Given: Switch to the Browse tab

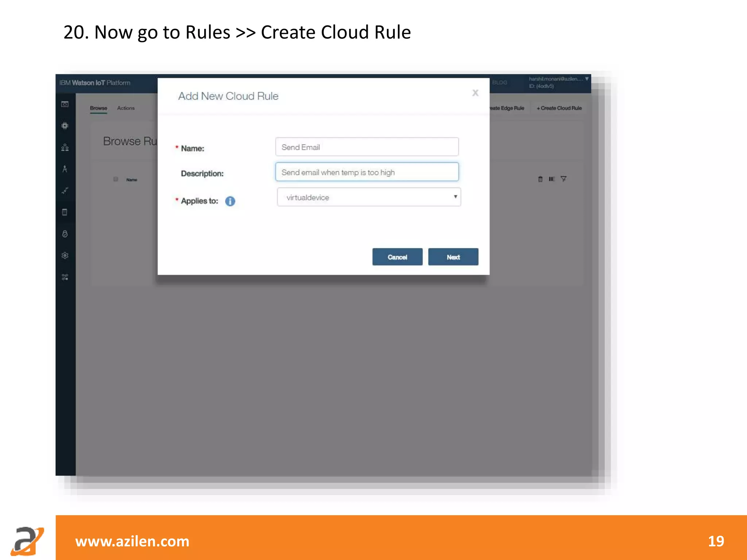Looking at the screenshot, I should point(98,108).
